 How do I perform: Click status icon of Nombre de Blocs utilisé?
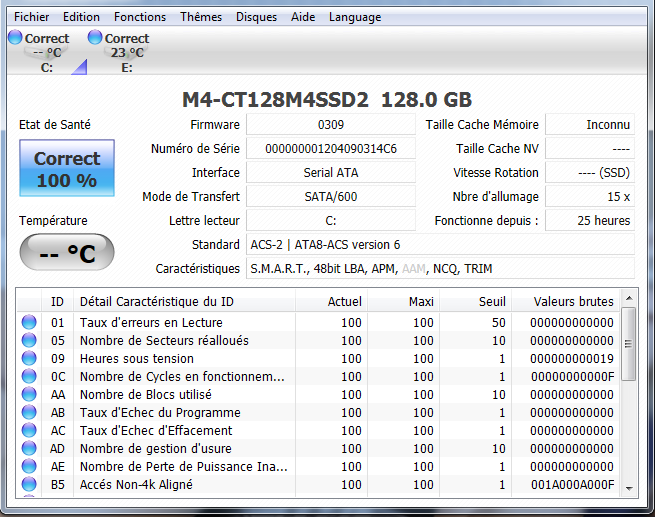tap(29, 394)
